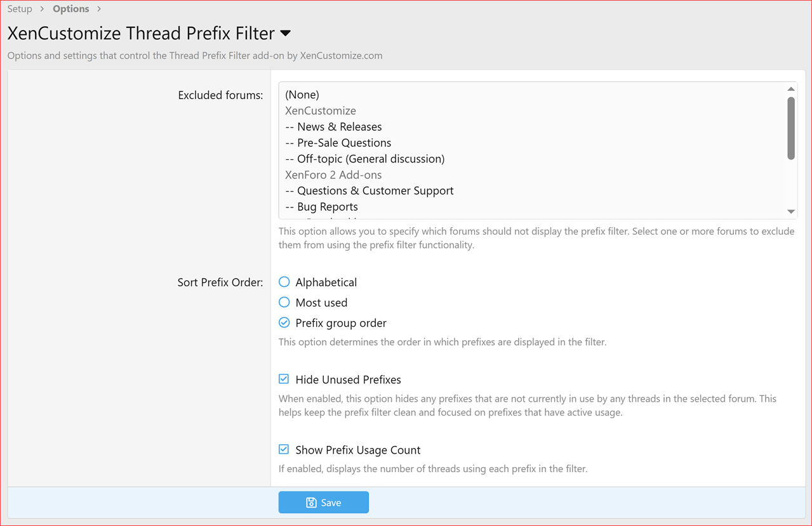Uncheck Hide Unused Prefixes
The width and height of the screenshot is (812, 526).
pos(283,379)
